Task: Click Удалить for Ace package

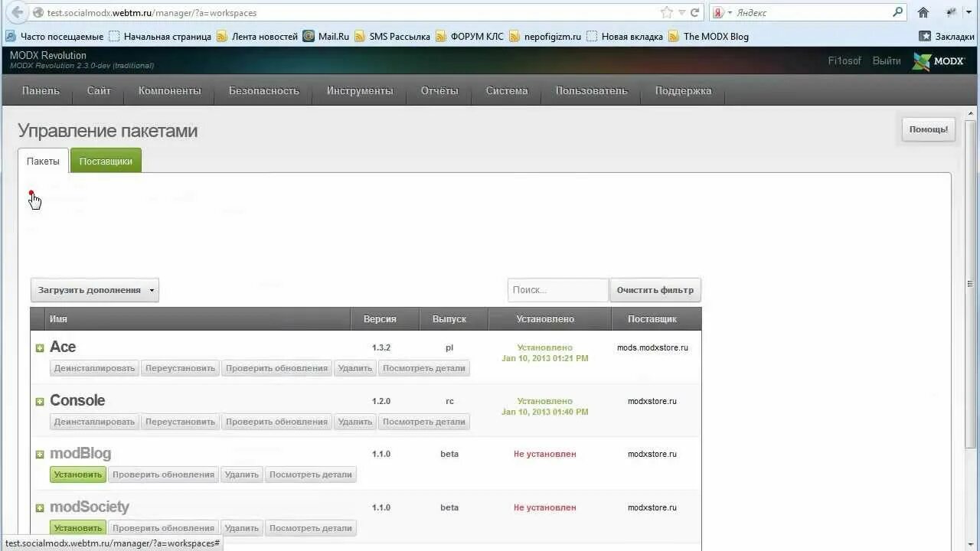Action: click(x=355, y=368)
